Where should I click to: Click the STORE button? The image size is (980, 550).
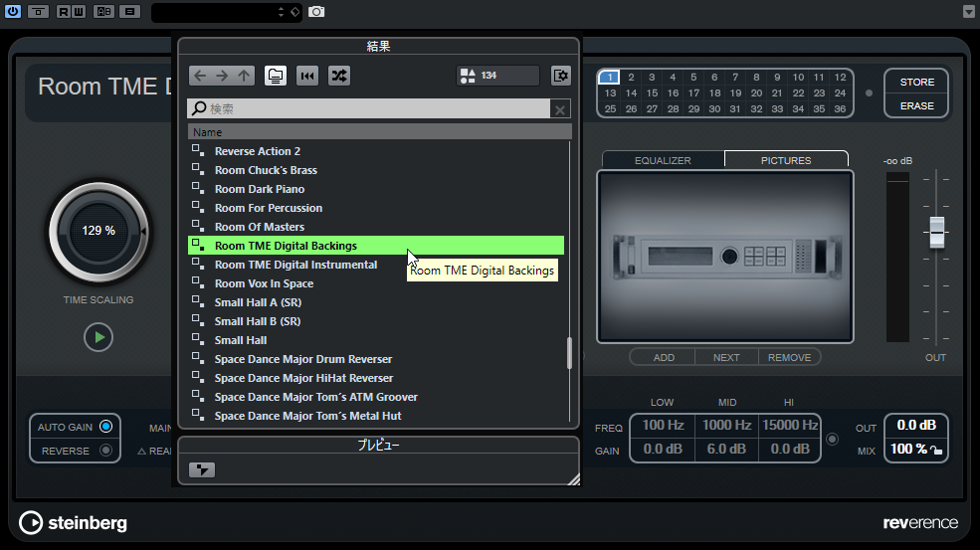click(917, 82)
